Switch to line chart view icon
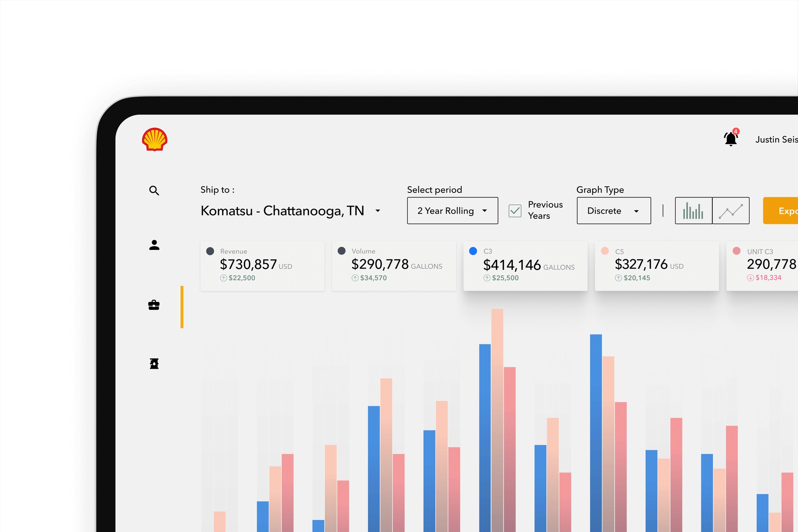Image resolution: width=798 pixels, height=532 pixels. coord(731,210)
